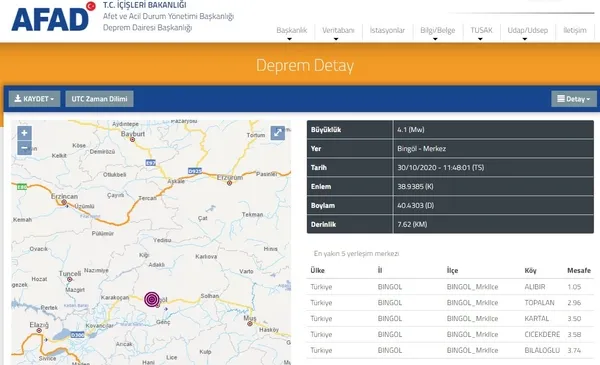Select distance value 1.05
The image size is (600, 365).
[x=574, y=287]
